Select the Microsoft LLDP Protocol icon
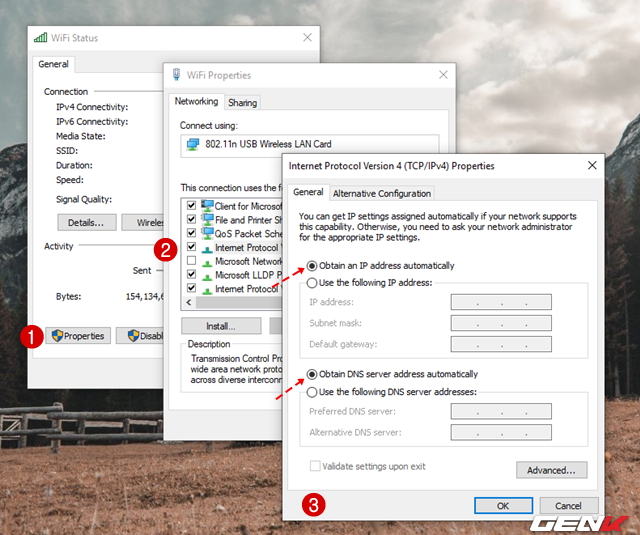Image resolution: width=640 pixels, height=535 pixels. tap(207, 275)
